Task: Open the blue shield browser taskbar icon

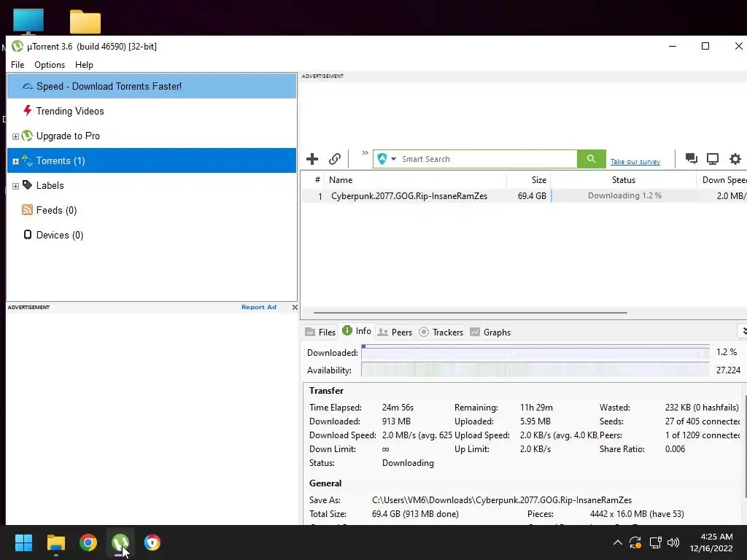Action: click(152, 542)
